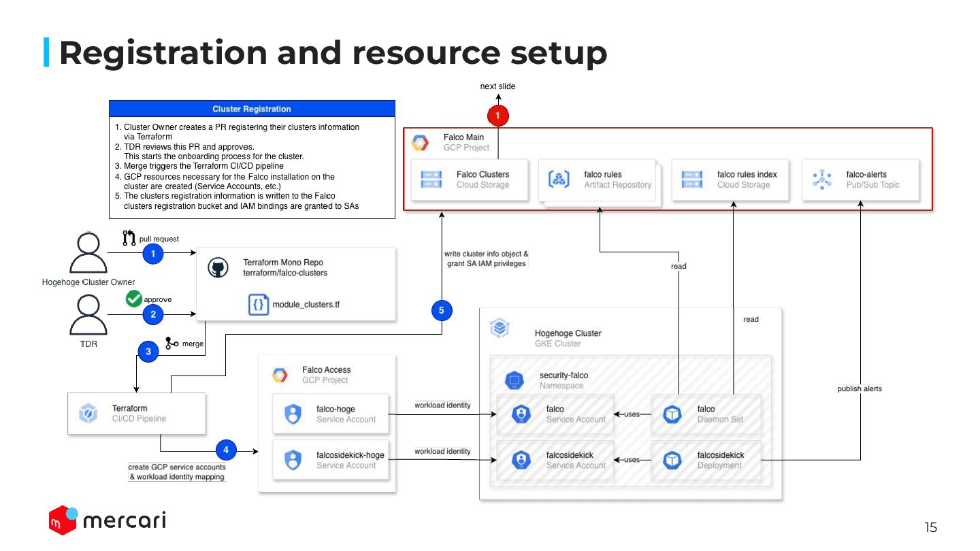
Task: Click the pull request git icon
Action: tap(129, 238)
